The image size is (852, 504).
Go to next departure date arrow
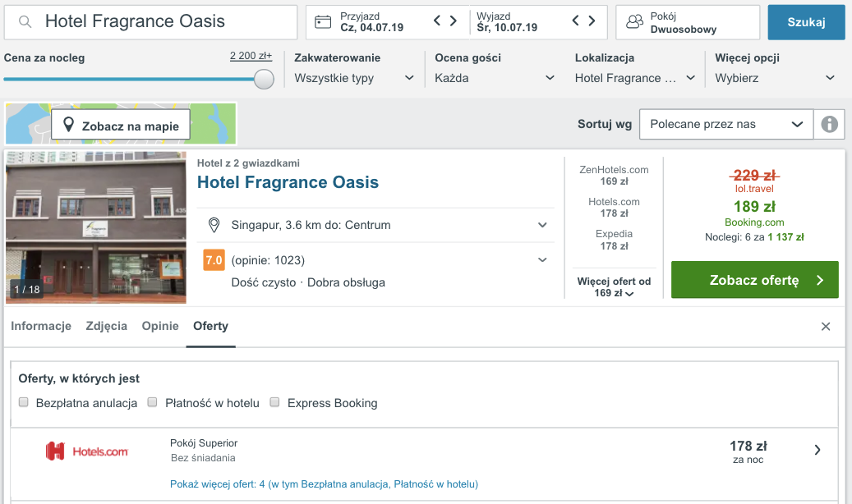click(592, 21)
